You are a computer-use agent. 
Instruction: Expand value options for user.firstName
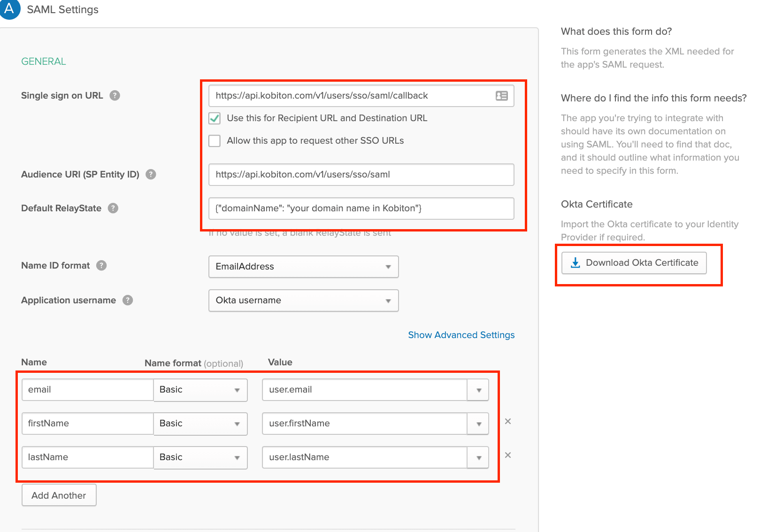click(478, 424)
